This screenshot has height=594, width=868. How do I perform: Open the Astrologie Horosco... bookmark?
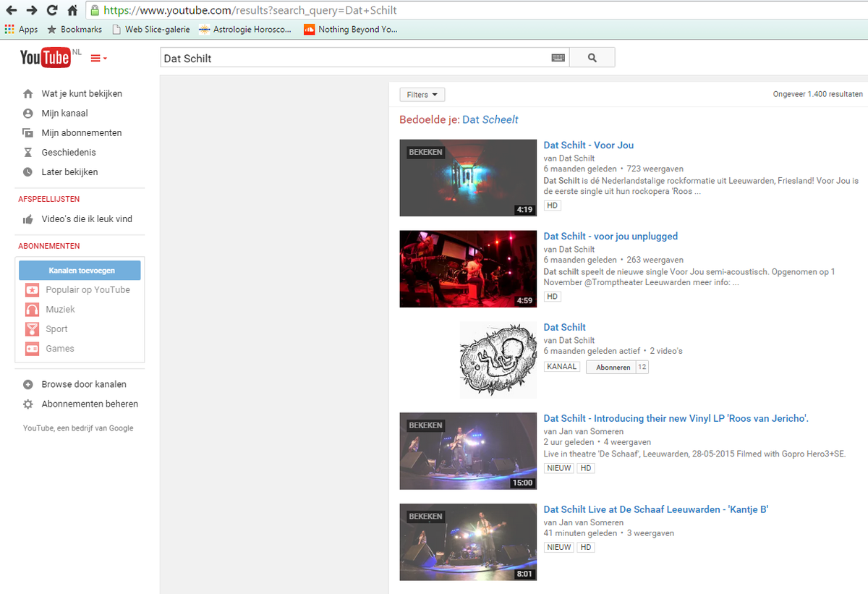pos(245,30)
